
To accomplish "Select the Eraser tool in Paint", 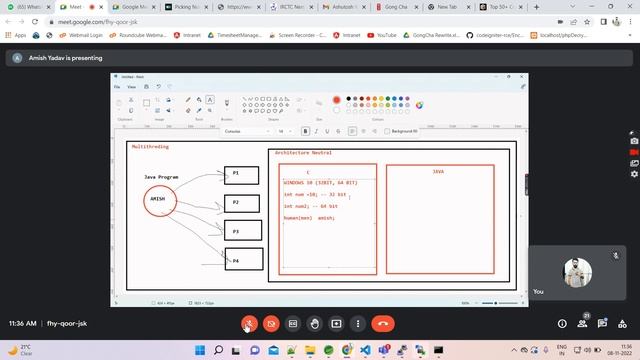I will (188, 110).
